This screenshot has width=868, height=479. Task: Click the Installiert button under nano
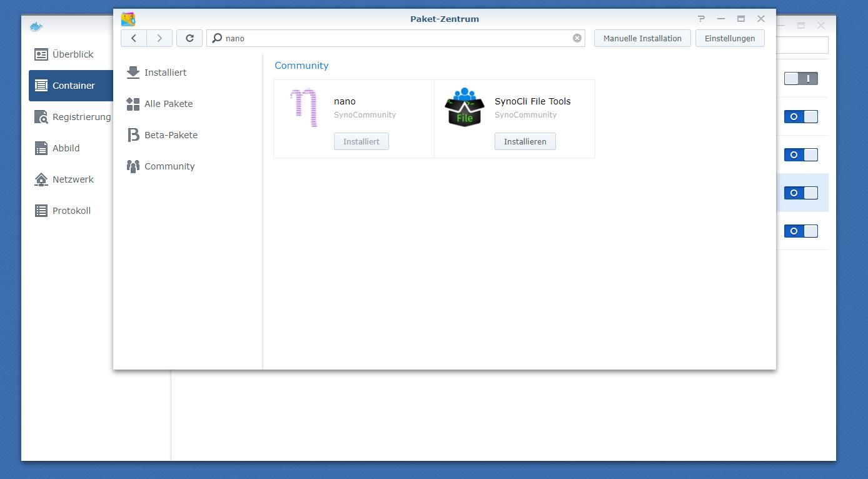click(x=361, y=141)
